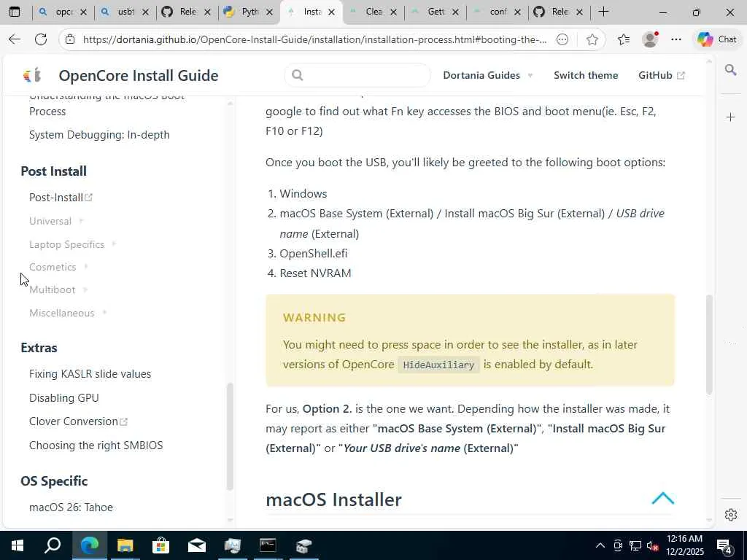This screenshot has width=747, height=560.
Task: Expand Miscellaneous section
Action: coord(68,313)
